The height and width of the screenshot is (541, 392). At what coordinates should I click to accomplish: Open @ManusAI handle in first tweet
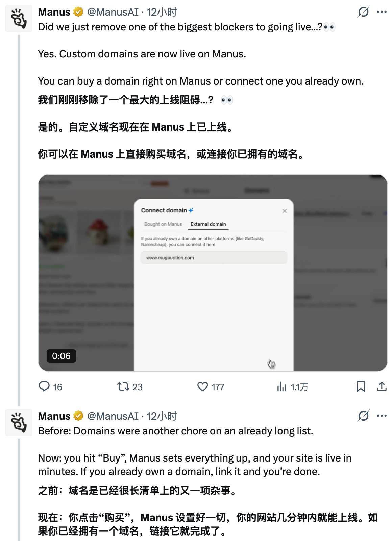[x=113, y=12]
